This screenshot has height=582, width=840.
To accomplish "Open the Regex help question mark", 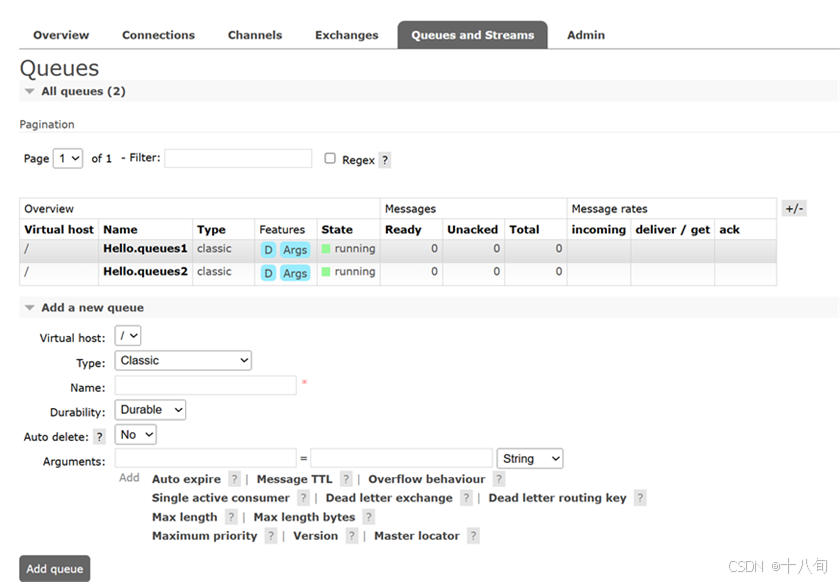I will 385,160.
